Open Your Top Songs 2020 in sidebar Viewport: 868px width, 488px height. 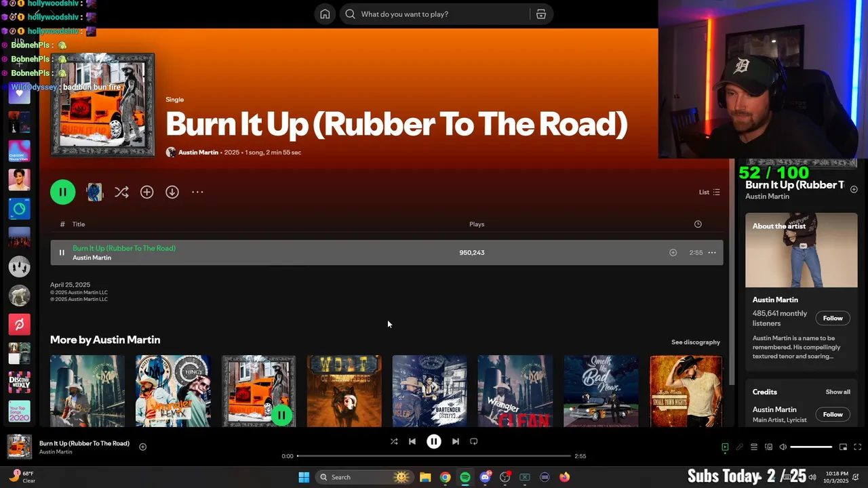19,411
